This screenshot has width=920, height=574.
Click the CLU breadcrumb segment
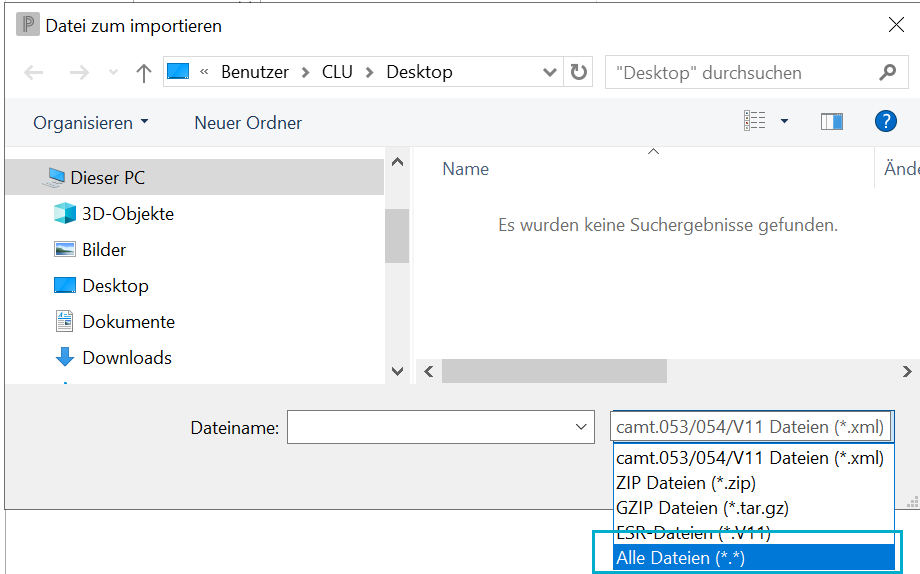pyautogui.click(x=337, y=72)
